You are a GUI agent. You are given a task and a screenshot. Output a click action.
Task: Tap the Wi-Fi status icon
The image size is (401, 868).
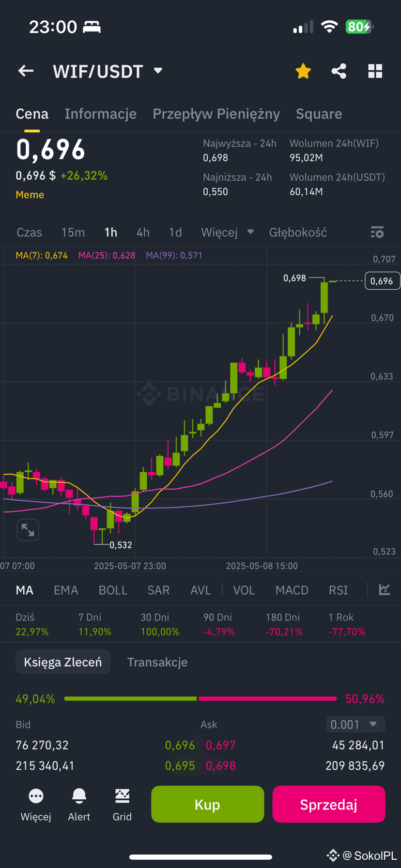pos(329,27)
